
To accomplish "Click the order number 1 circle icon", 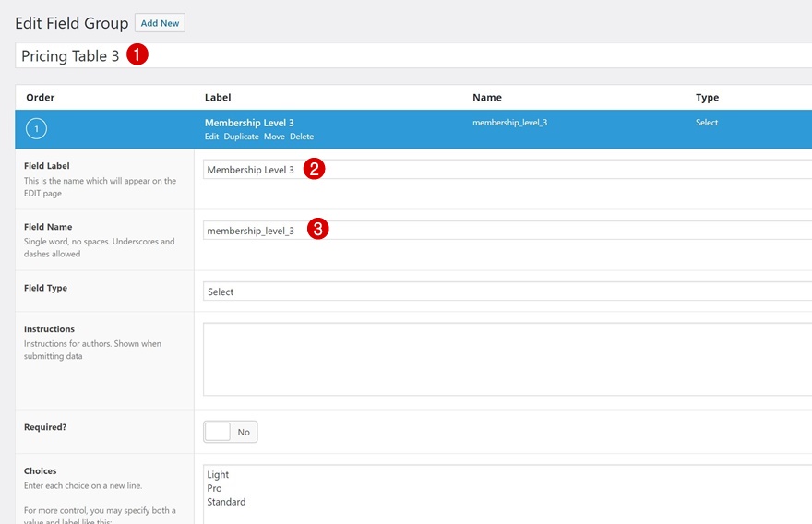I will (x=37, y=130).
